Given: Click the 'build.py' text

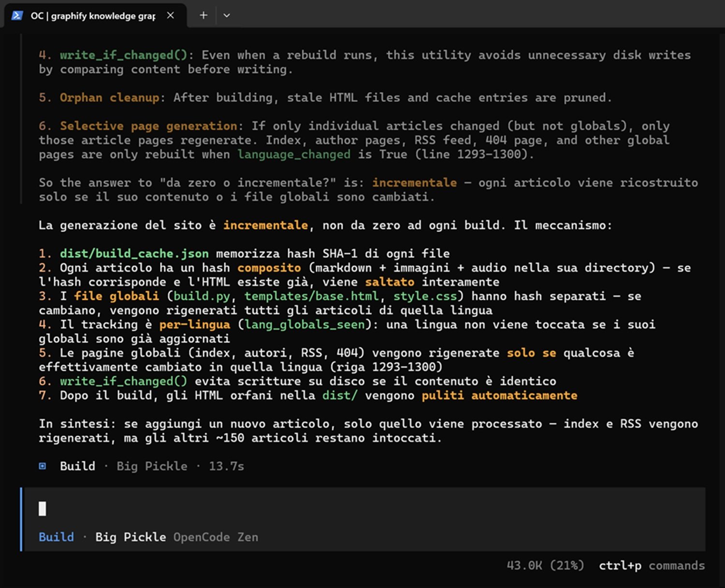Looking at the screenshot, I should coord(202,296).
